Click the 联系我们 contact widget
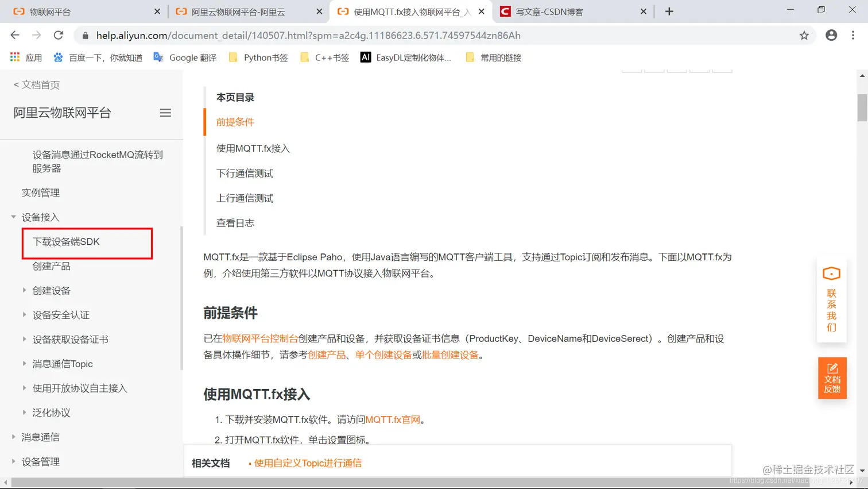Screen dimensions: 868x489 click(831, 300)
